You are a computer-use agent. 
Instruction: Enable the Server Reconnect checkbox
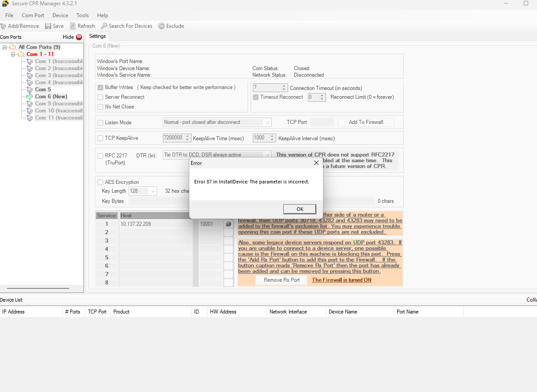coord(100,97)
